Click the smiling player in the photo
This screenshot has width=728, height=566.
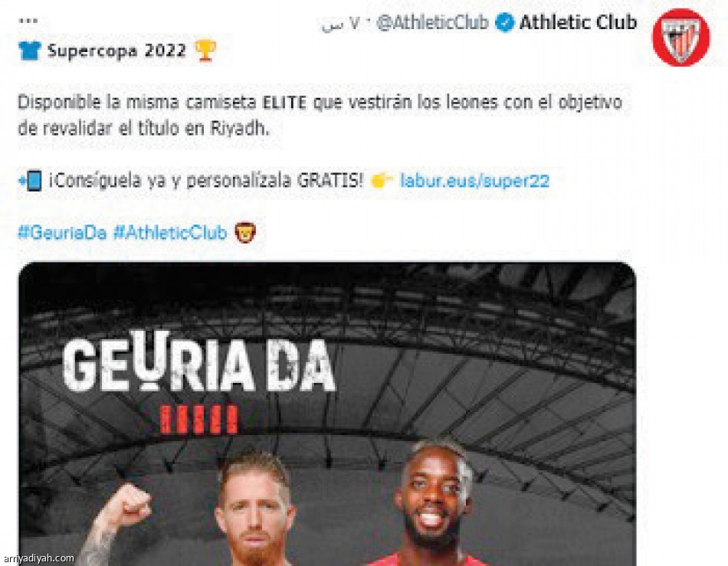433,503
